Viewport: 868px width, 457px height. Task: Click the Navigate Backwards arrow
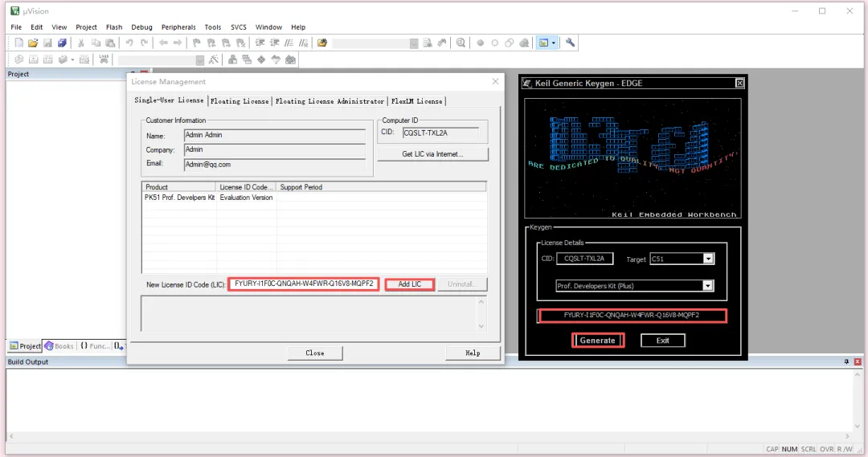pyautogui.click(x=163, y=43)
